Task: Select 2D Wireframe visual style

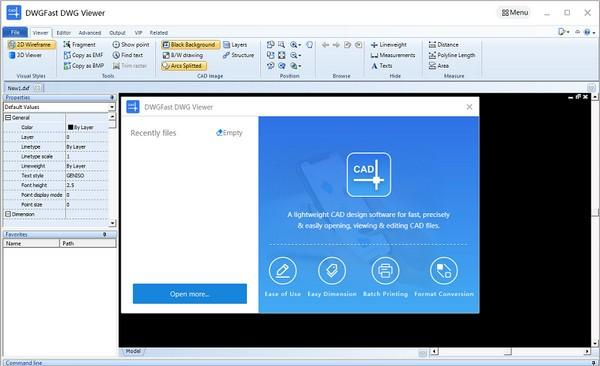Action: 31,45
